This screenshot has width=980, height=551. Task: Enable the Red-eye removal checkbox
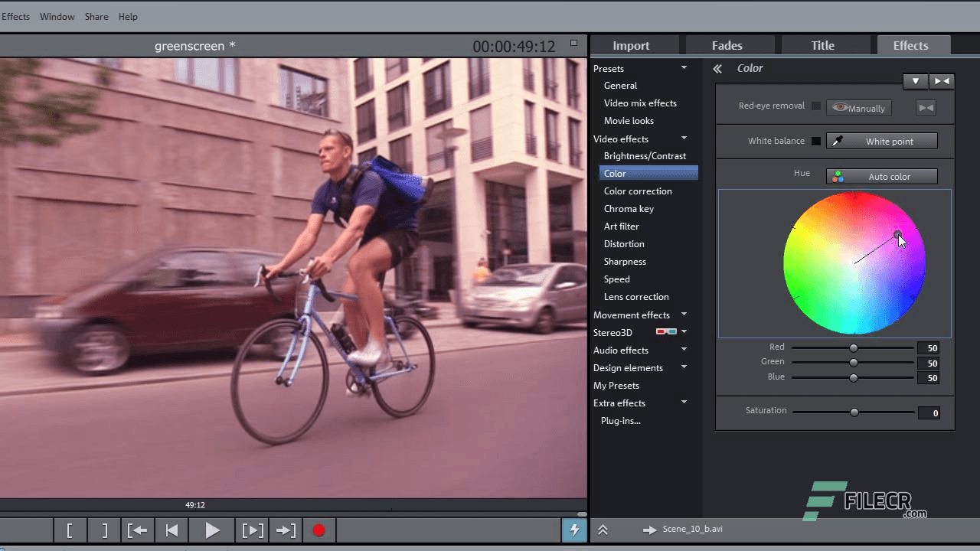pos(816,106)
